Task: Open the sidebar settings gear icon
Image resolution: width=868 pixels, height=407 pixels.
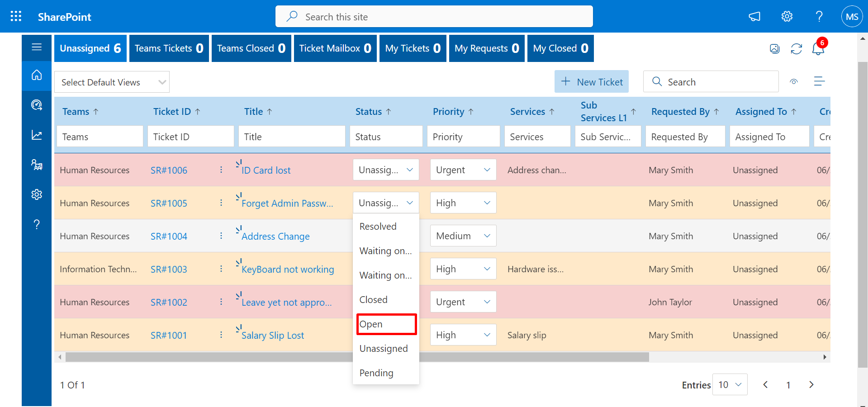Action: tap(37, 194)
